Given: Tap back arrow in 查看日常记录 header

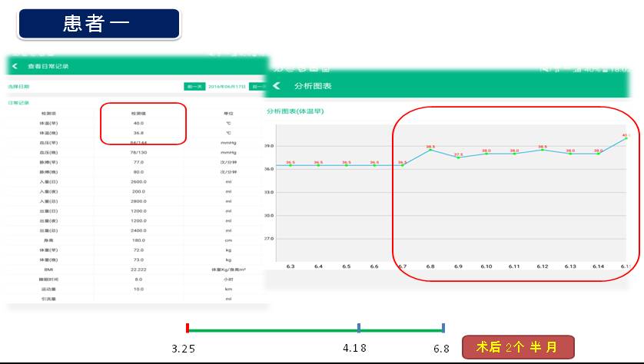Looking at the screenshot, I should point(15,66).
